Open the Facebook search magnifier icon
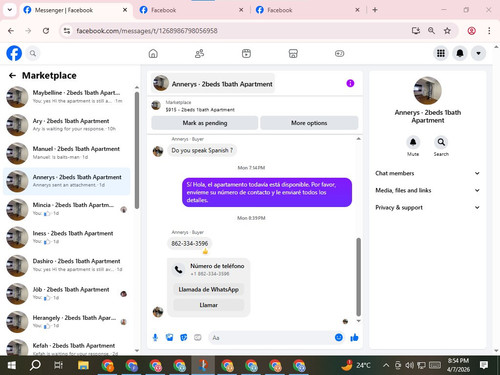The image size is (500, 375). [x=33, y=53]
